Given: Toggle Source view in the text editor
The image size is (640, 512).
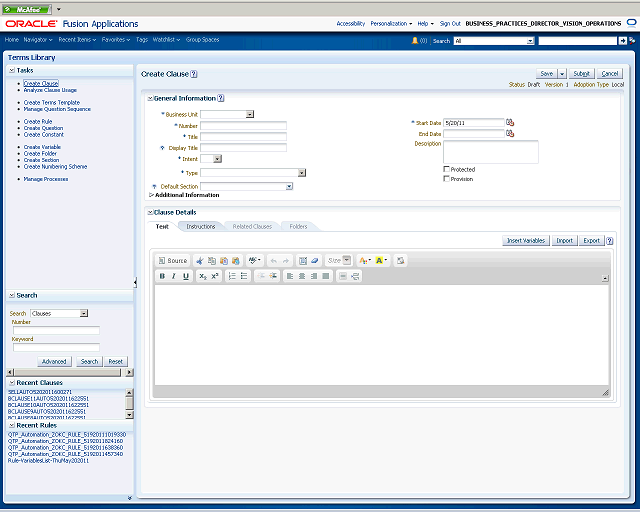Looking at the screenshot, I should pyautogui.click(x=173, y=260).
